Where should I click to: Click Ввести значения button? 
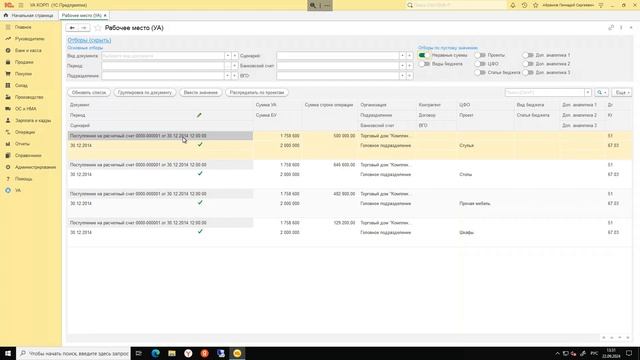click(201, 93)
